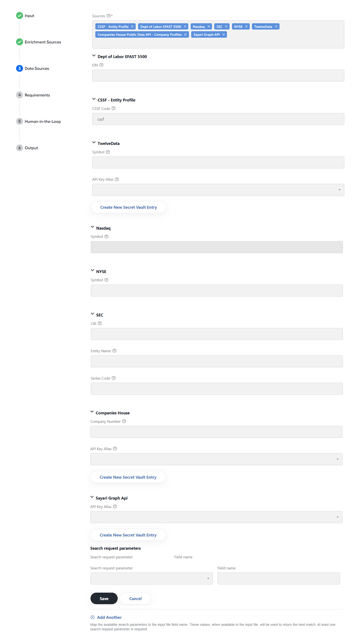Screen dimensions: 359x644
Task: Click the Cancel button
Action: (135, 598)
